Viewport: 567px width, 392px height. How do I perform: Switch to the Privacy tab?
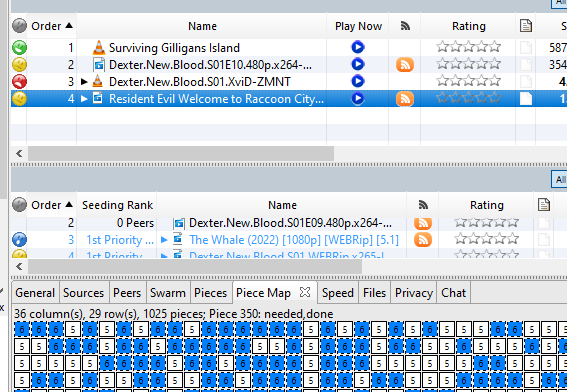(x=414, y=293)
